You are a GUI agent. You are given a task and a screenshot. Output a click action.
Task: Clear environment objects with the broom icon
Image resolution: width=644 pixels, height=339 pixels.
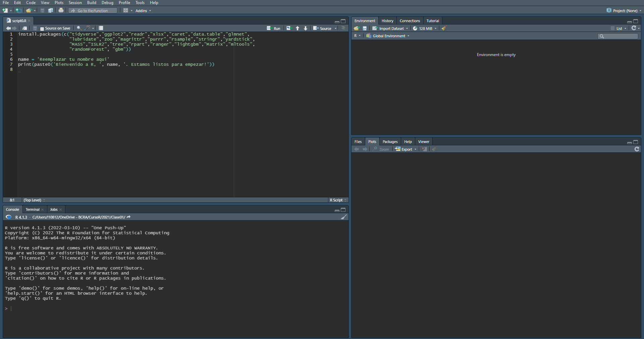pos(444,29)
